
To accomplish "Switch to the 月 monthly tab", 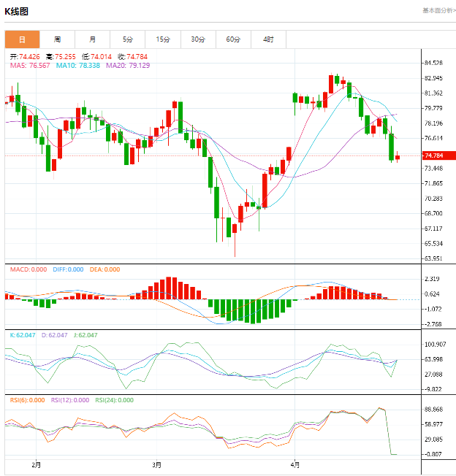I will (x=92, y=39).
